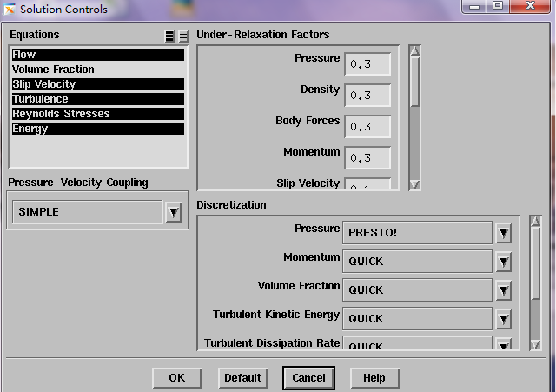
Task: Click the Pressure under-relaxation factor field
Action: 367,64
